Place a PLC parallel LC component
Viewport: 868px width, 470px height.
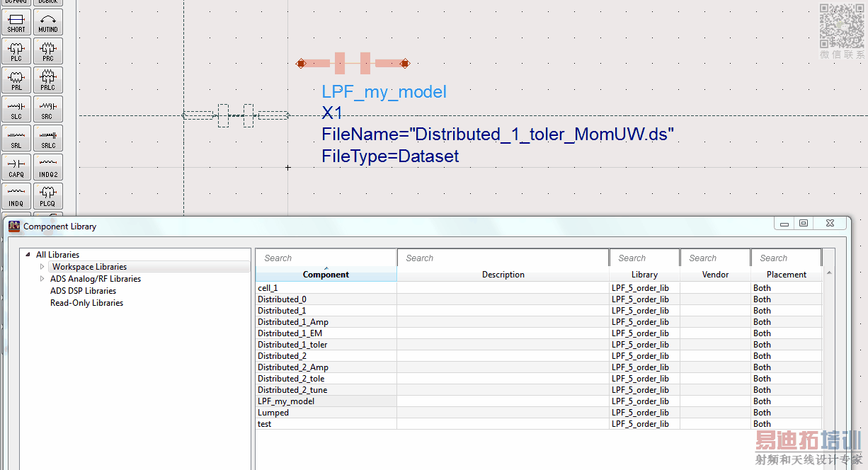(16, 52)
